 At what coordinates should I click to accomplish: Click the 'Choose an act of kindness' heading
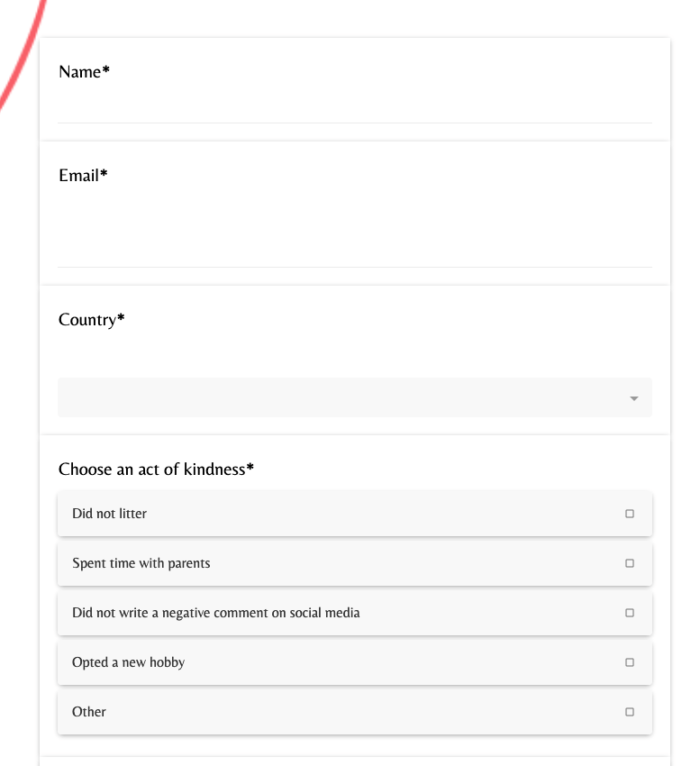point(152,469)
